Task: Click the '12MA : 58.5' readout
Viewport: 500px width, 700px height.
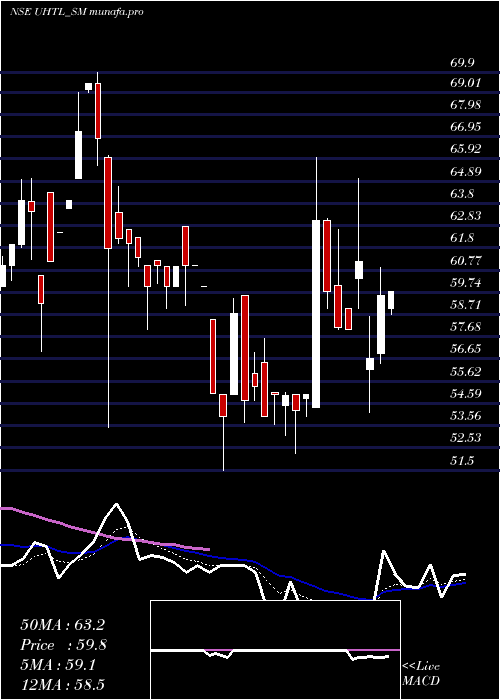Action: click(63, 684)
